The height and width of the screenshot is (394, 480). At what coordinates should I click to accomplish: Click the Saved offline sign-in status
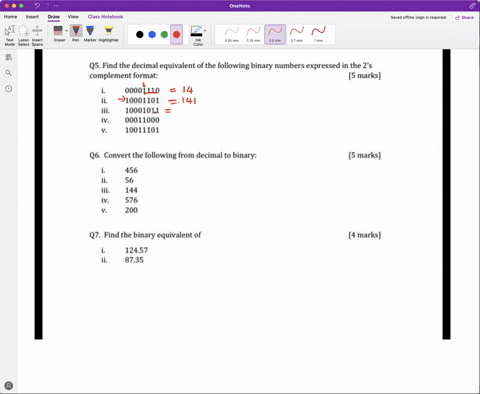tap(418, 17)
